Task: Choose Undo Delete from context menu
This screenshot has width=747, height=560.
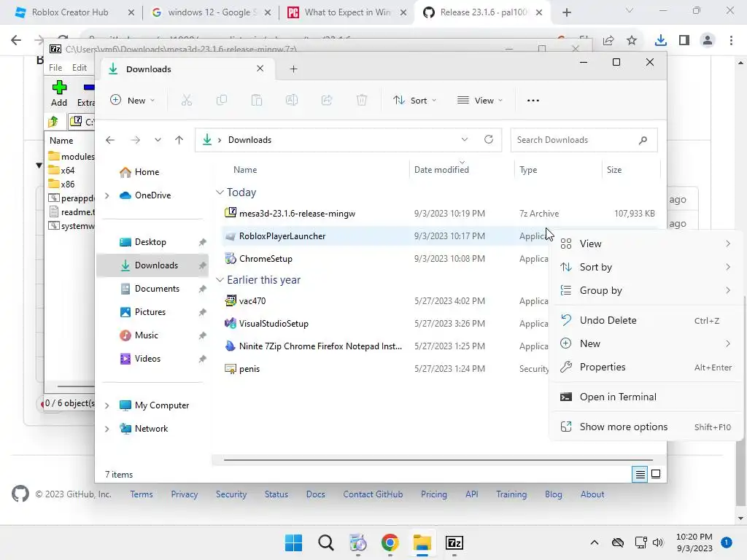Action: coord(646,321)
